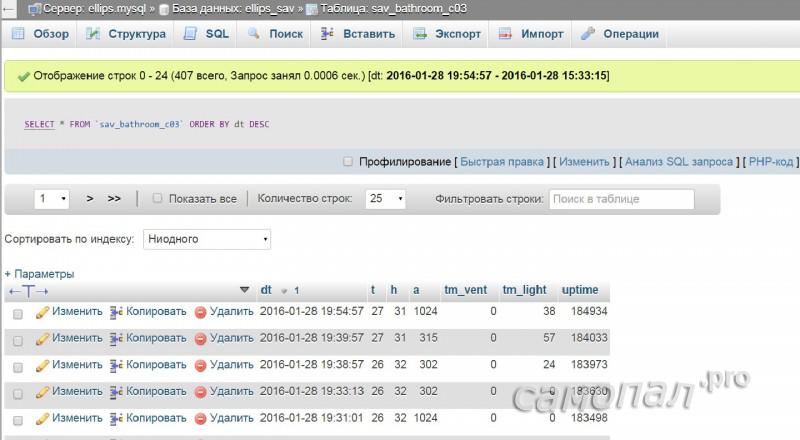
Task: Tick the Показать все checkbox
Action: [157, 199]
